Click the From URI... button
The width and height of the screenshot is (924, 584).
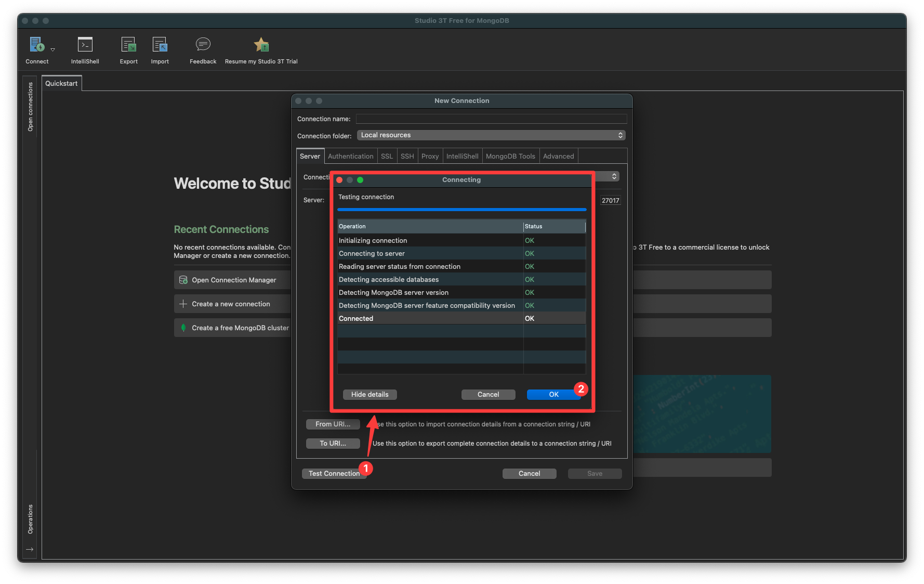click(333, 424)
